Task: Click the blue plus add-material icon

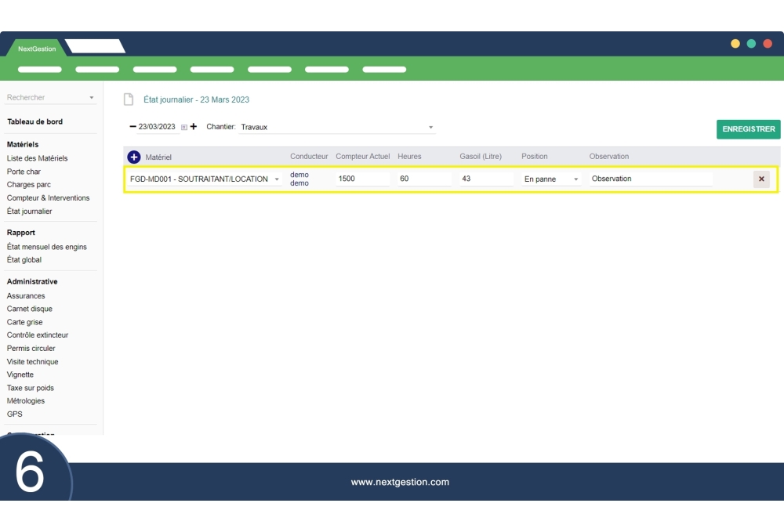Action: point(134,157)
